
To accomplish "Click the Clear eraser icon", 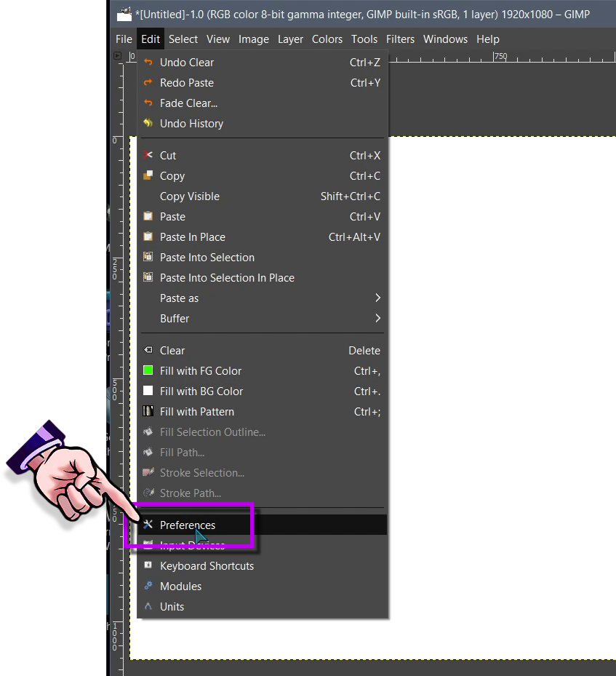I will click(x=148, y=349).
